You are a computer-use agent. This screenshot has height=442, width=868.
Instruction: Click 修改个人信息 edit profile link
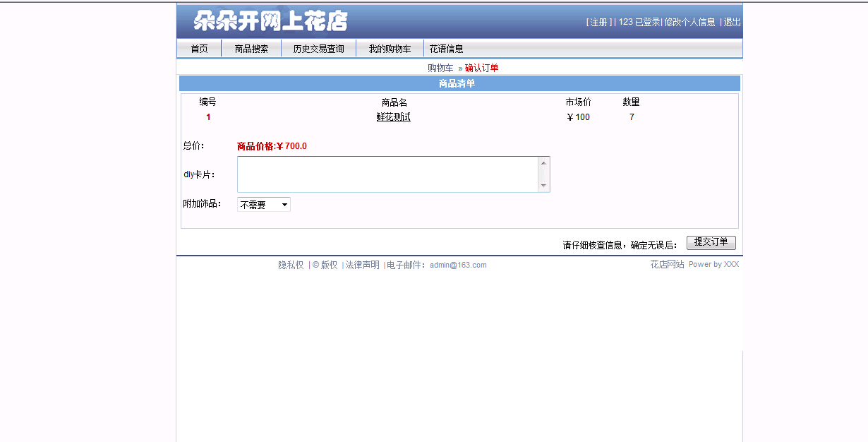[x=689, y=22]
